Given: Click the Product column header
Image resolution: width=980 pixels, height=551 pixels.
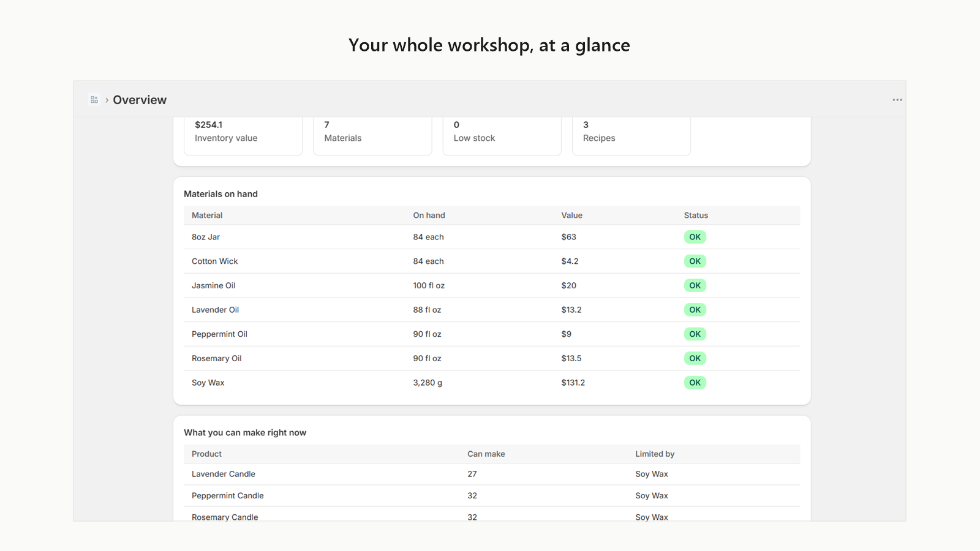Looking at the screenshot, I should [206, 454].
